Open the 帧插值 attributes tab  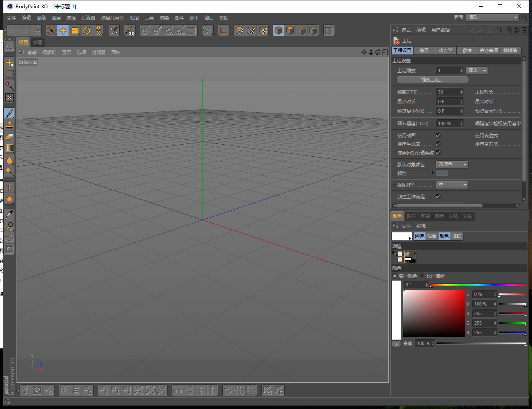click(510, 50)
